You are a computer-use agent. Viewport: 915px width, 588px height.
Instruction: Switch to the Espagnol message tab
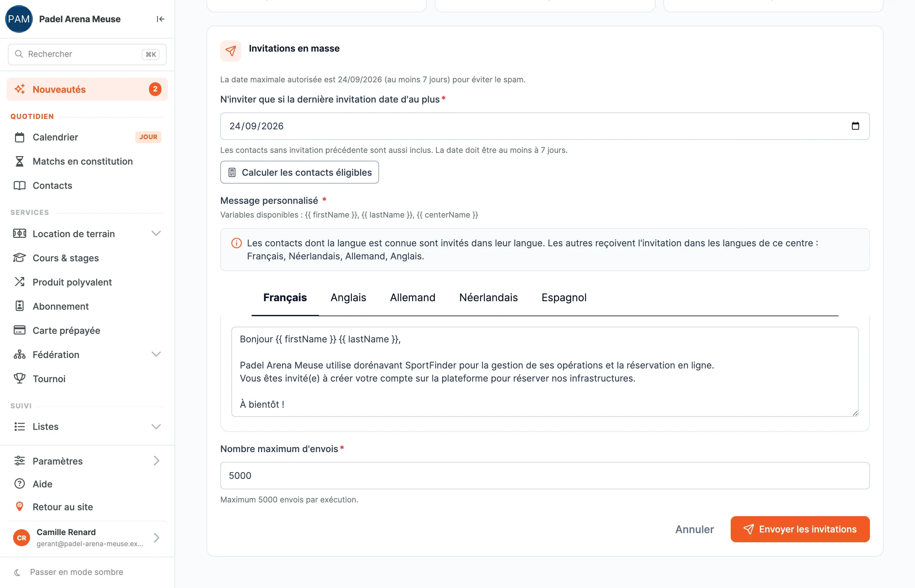coord(564,298)
